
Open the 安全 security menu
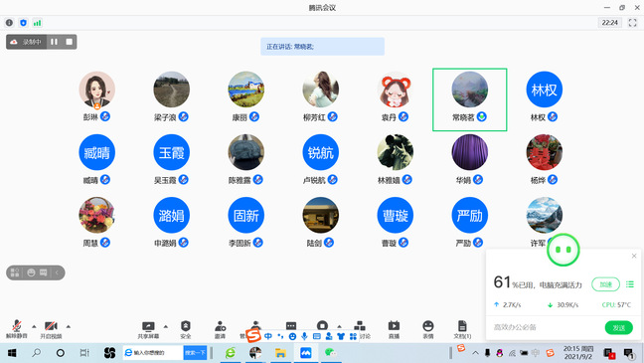click(186, 329)
